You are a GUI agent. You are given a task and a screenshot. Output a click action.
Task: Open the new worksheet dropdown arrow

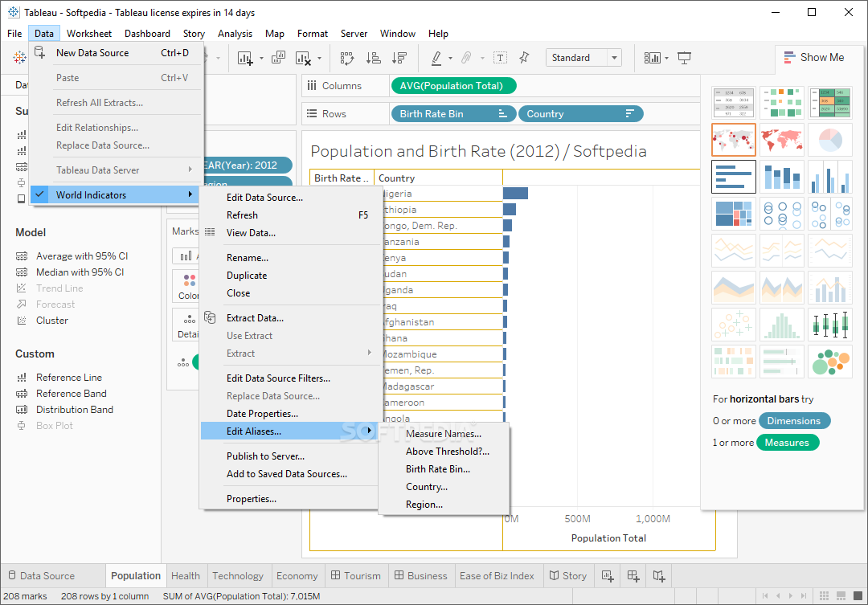point(261,58)
